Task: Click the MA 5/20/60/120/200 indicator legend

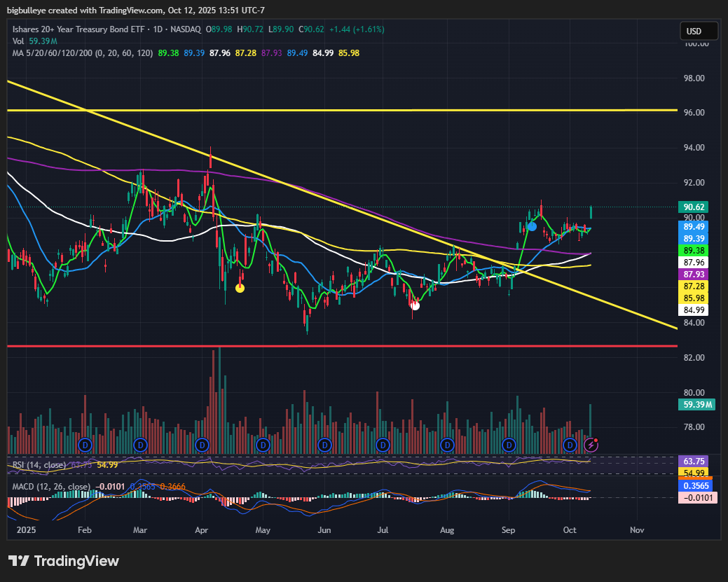Action: pos(83,53)
